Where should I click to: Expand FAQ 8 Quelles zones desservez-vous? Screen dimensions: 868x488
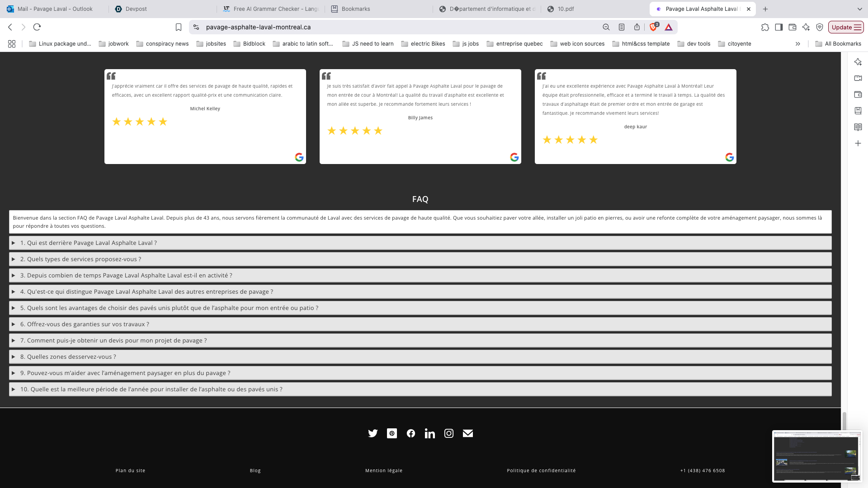pyautogui.click(x=68, y=357)
